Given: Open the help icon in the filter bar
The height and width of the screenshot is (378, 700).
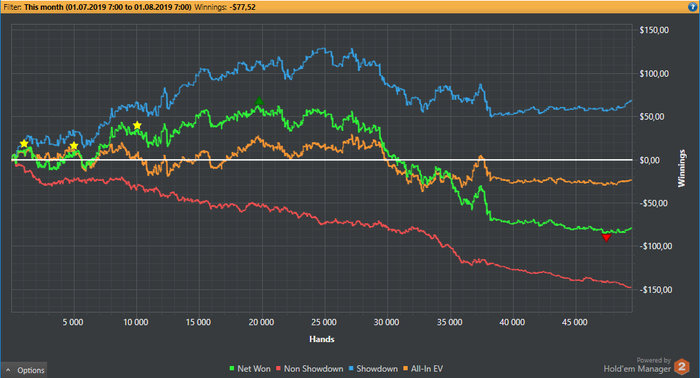Looking at the screenshot, I should coord(692,7).
